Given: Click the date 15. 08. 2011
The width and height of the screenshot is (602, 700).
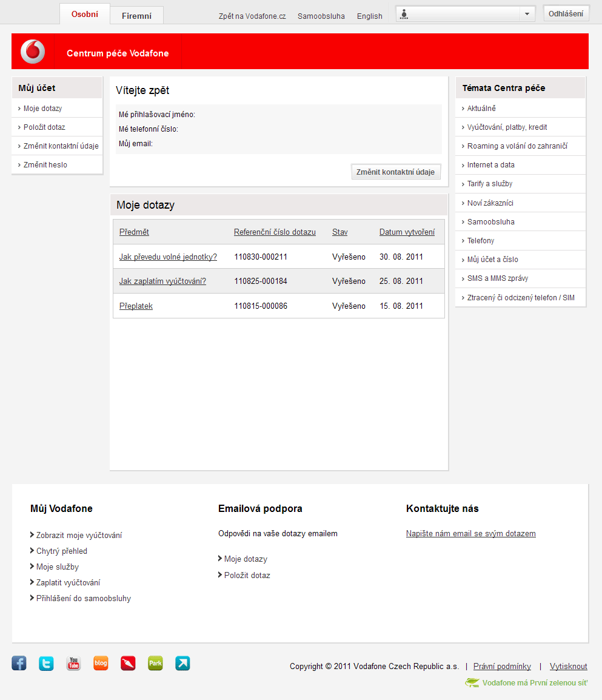Looking at the screenshot, I should tap(401, 306).
